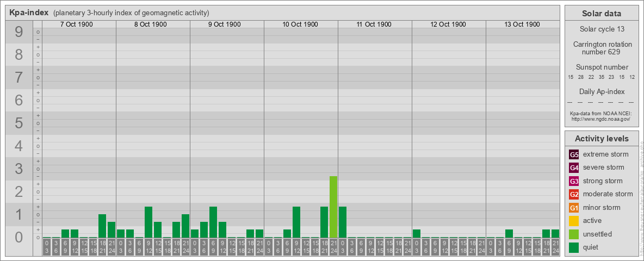Click the Kp scale number 5
This screenshot has height=261, width=644.
[19, 123]
